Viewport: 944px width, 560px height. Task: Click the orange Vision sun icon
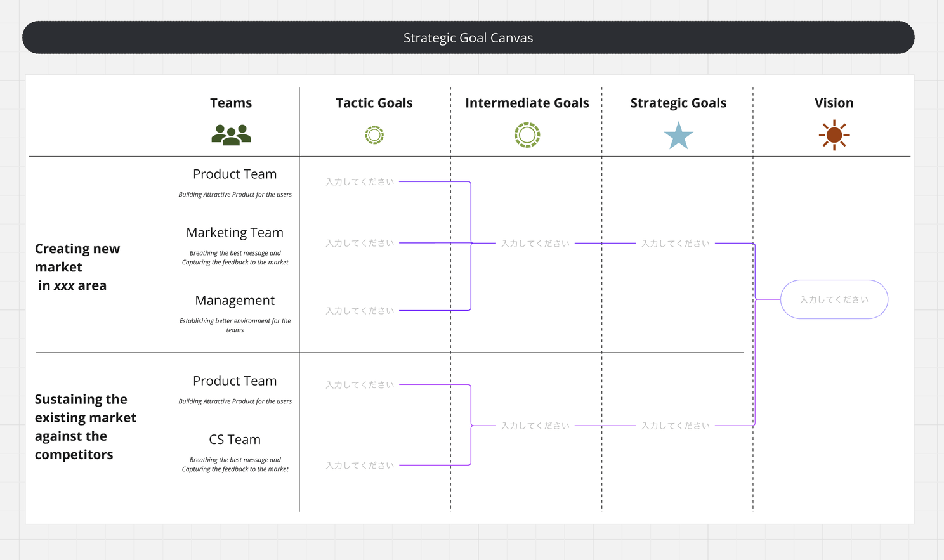[x=834, y=135]
